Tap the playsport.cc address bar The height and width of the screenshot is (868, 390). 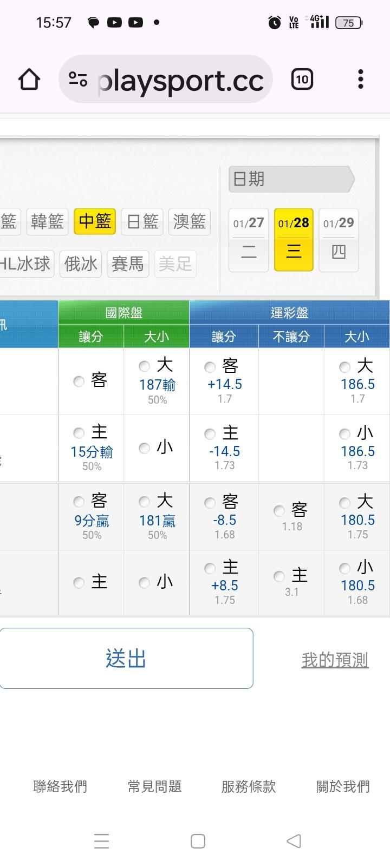tap(166, 80)
